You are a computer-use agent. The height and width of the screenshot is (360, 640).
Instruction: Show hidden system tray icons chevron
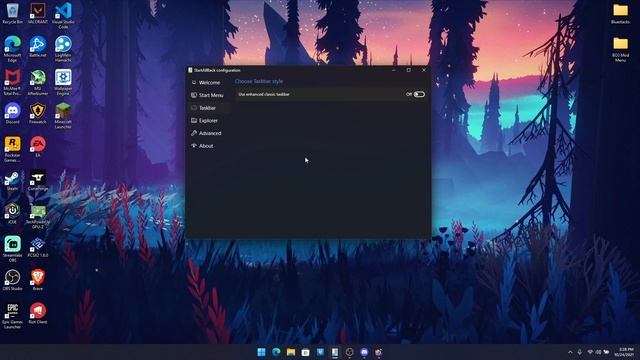tap(570, 352)
